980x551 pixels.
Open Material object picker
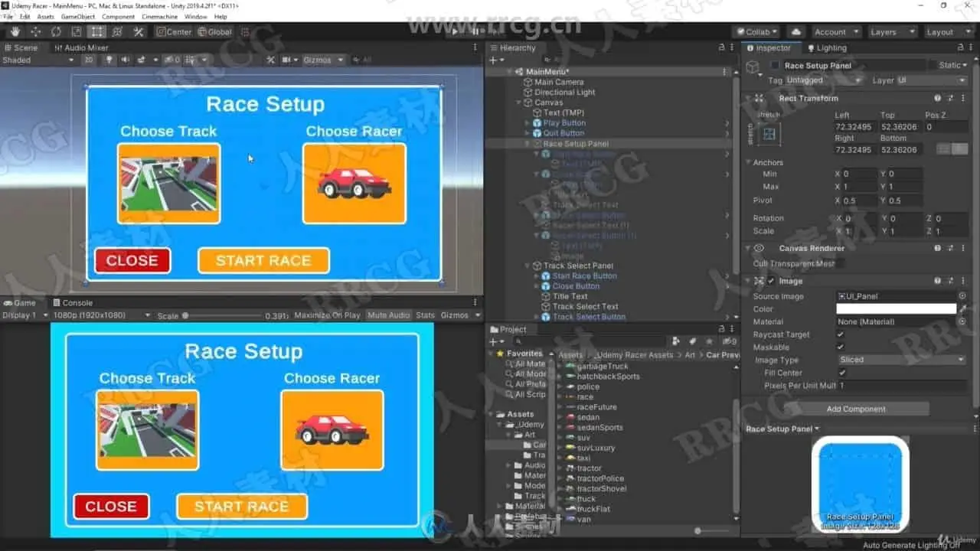click(962, 321)
